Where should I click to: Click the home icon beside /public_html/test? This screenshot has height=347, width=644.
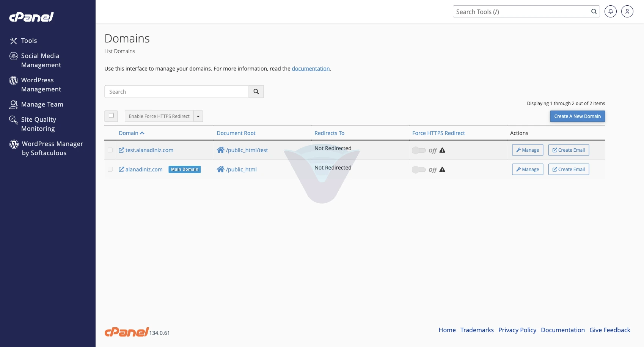click(220, 150)
